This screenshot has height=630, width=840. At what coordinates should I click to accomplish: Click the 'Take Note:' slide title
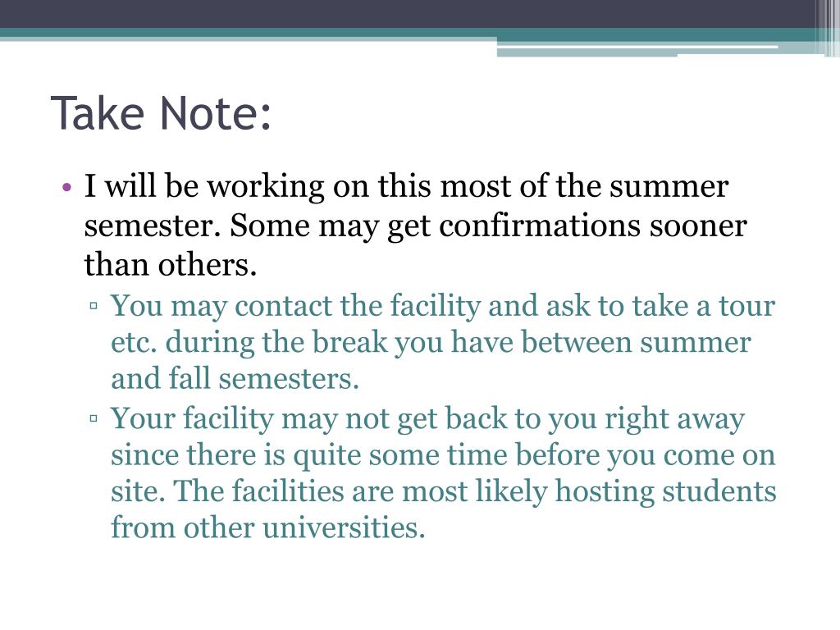(162, 113)
